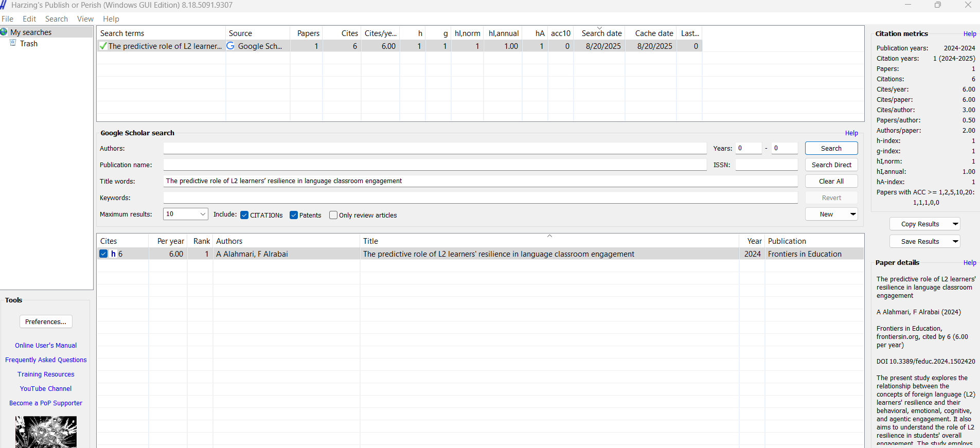Open the Training Resources link

tap(46, 374)
